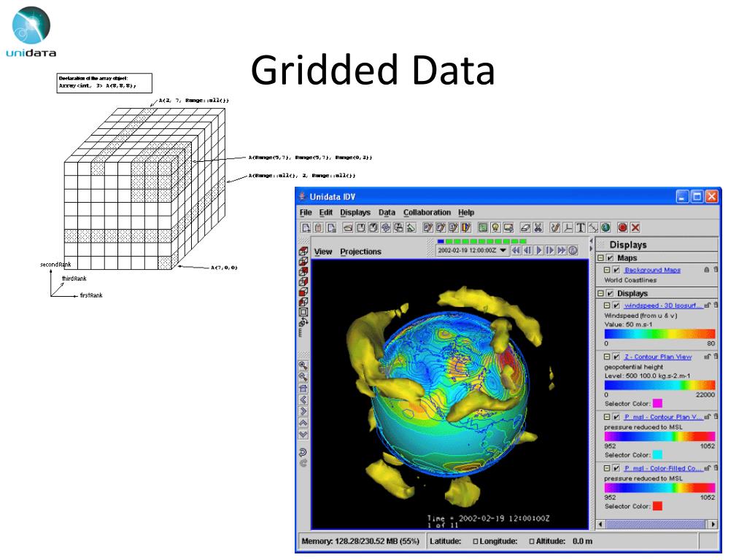747x560 pixels.
Task: Step forward one animation frame
Action: (550, 250)
